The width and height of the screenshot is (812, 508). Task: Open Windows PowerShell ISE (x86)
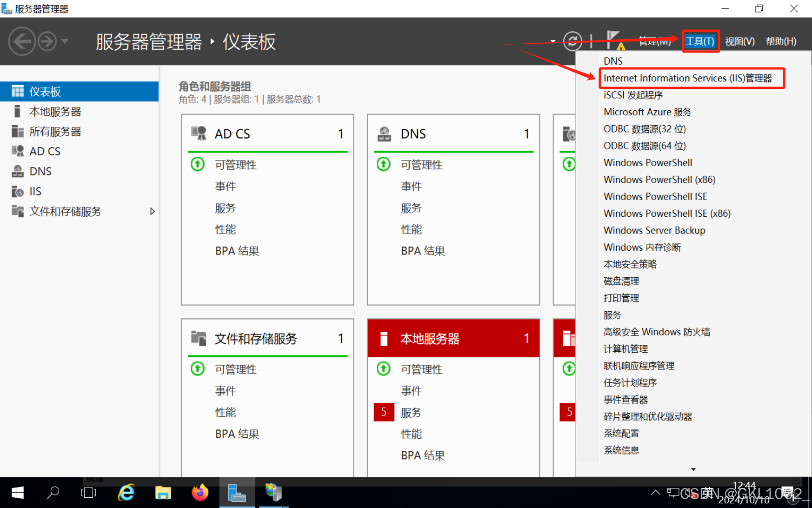667,214
